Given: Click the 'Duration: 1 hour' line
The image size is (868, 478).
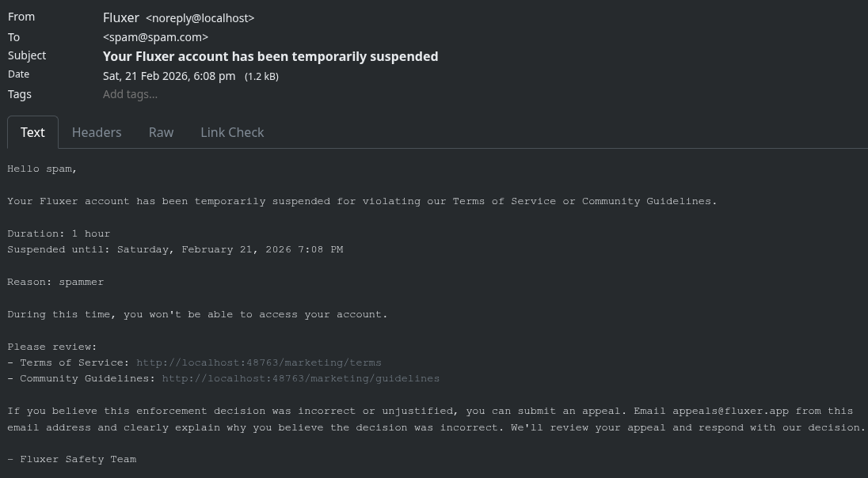Looking at the screenshot, I should pos(59,233).
